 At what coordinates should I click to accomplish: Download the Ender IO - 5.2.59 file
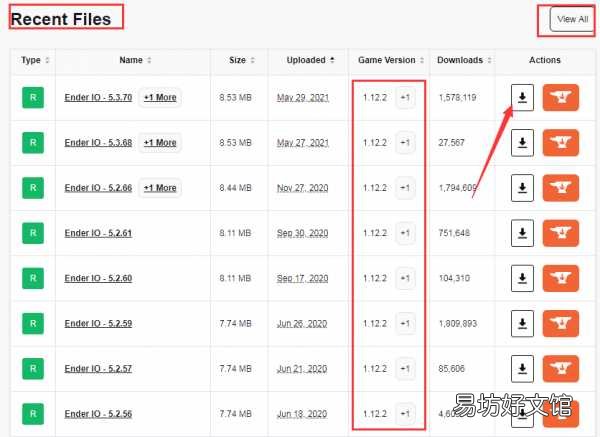[x=522, y=323]
